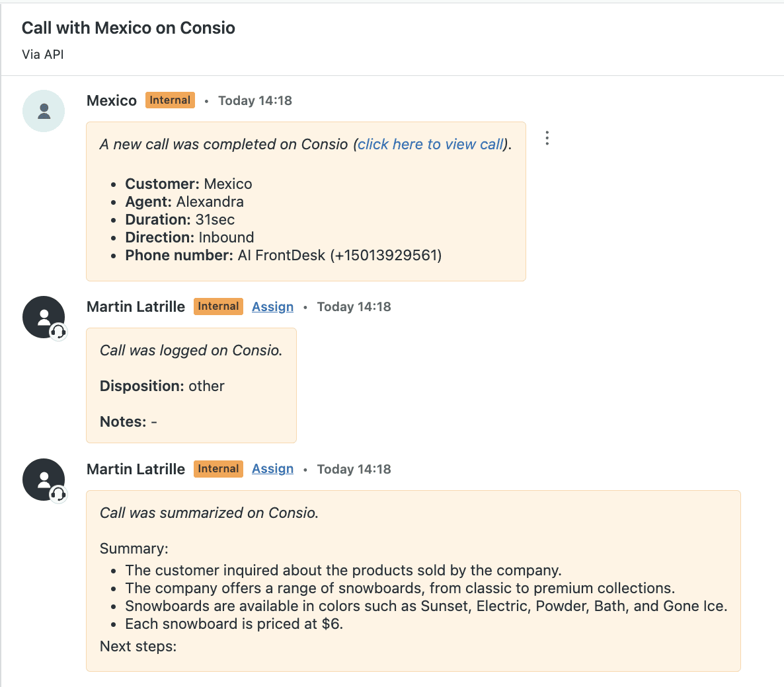Click the "Call with Mexico on Consio" title
The width and height of the screenshot is (784, 687).
pyautogui.click(x=128, y=28)
